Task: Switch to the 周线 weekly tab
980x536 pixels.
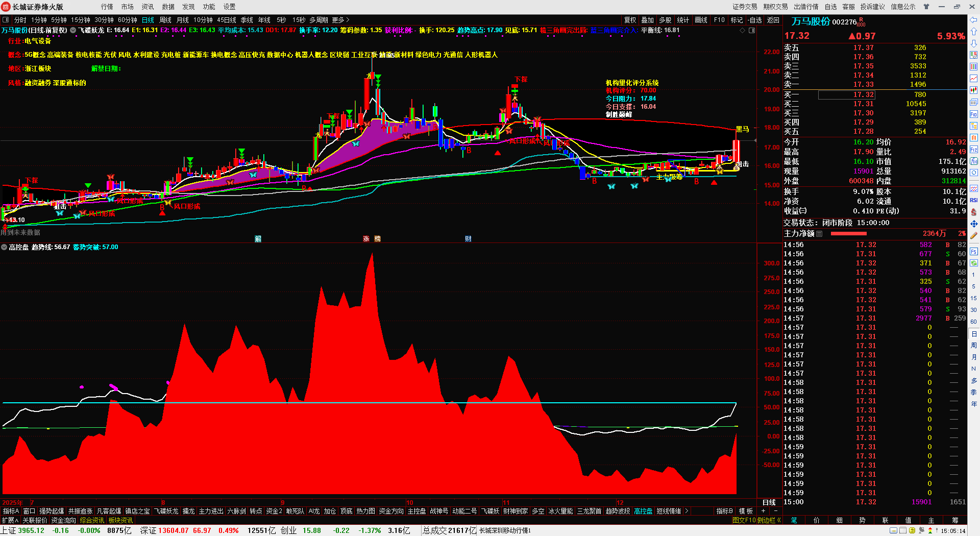Action: coord(165,20)
